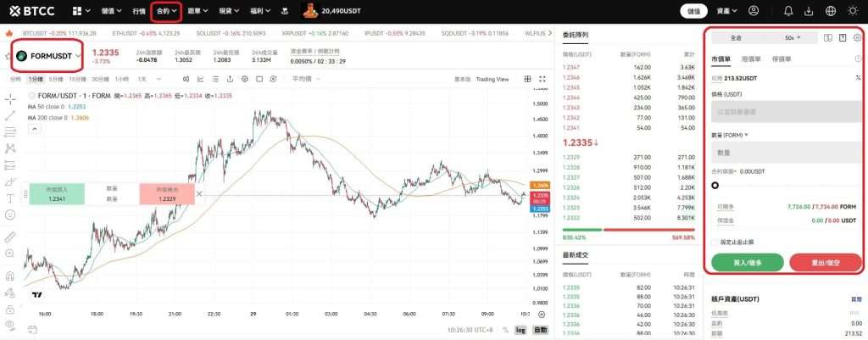Click the chart share/export icon
The image size is (868, 340).
click(x=230, y=79)
